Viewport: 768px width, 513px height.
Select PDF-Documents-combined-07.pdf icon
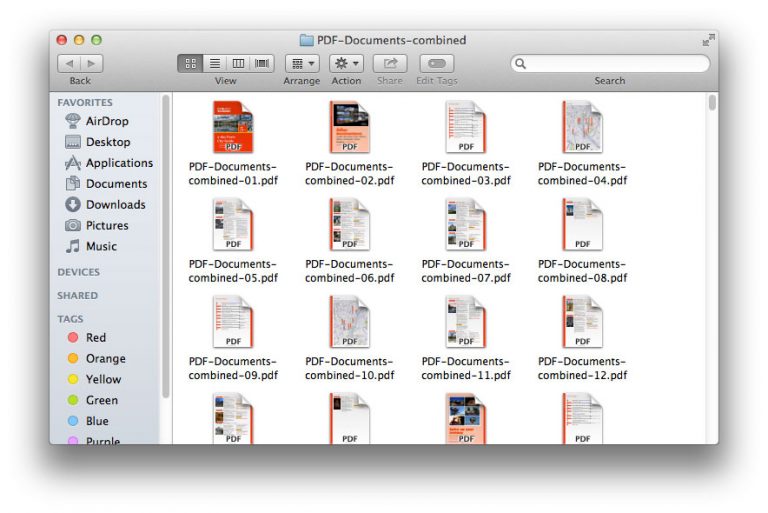coord(466,224)
